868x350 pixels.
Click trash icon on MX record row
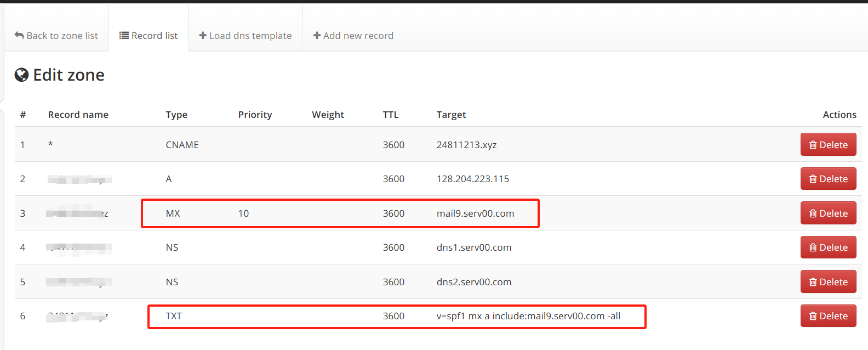coord(813,213)
